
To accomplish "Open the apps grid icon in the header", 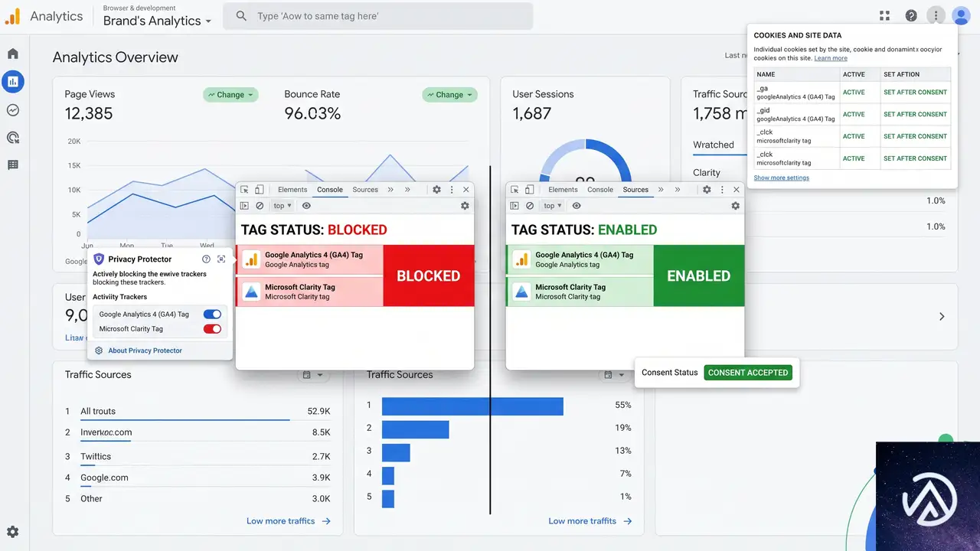I will coord(885,15).
